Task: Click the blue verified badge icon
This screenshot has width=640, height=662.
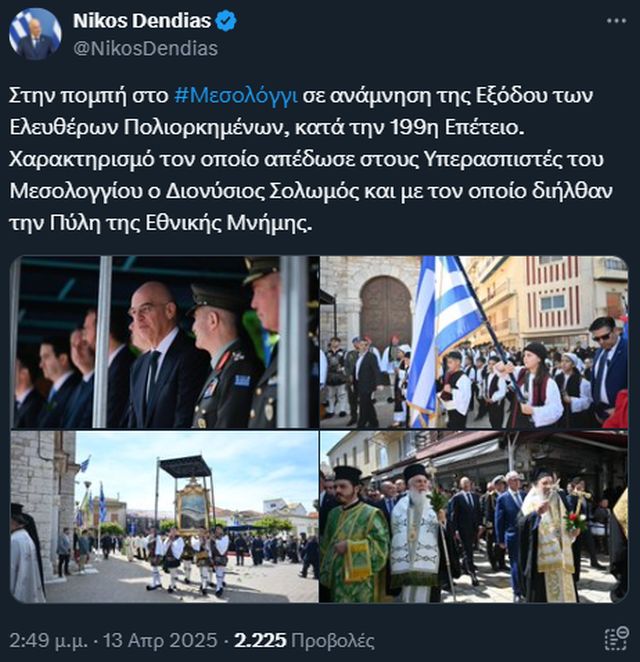Action: (226, 21)
